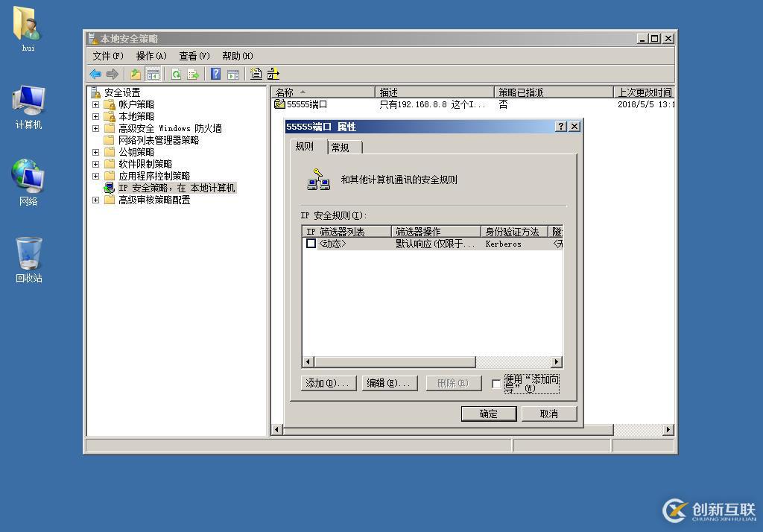Click the Export list toolbar icon
Image resolution: width=763 pixels, height=532 pixels.
tap(193, 74)
